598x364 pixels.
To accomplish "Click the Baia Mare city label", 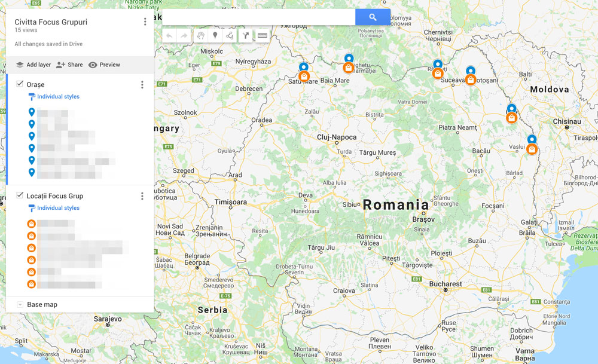I will pos(335,81).
